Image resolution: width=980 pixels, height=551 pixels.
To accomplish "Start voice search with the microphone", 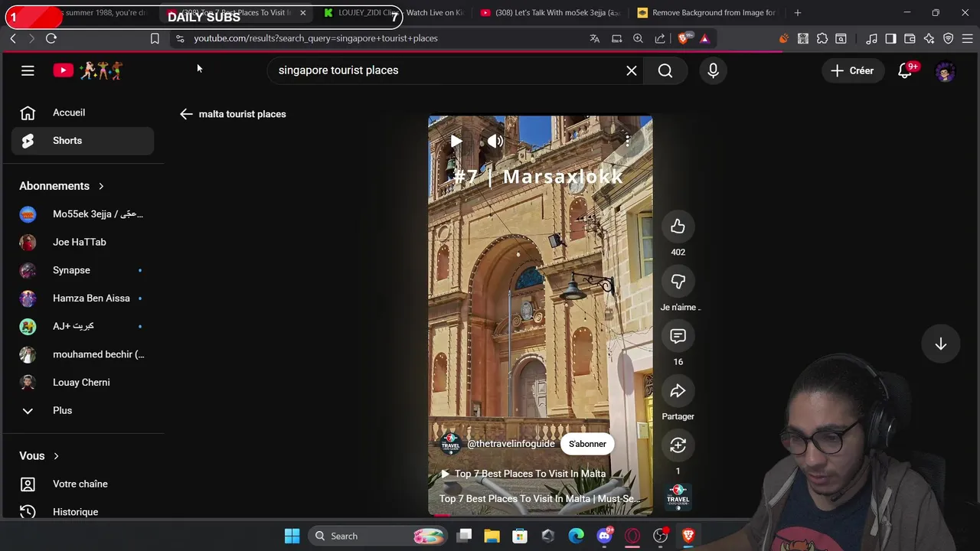I will click(x=713, y=70).
